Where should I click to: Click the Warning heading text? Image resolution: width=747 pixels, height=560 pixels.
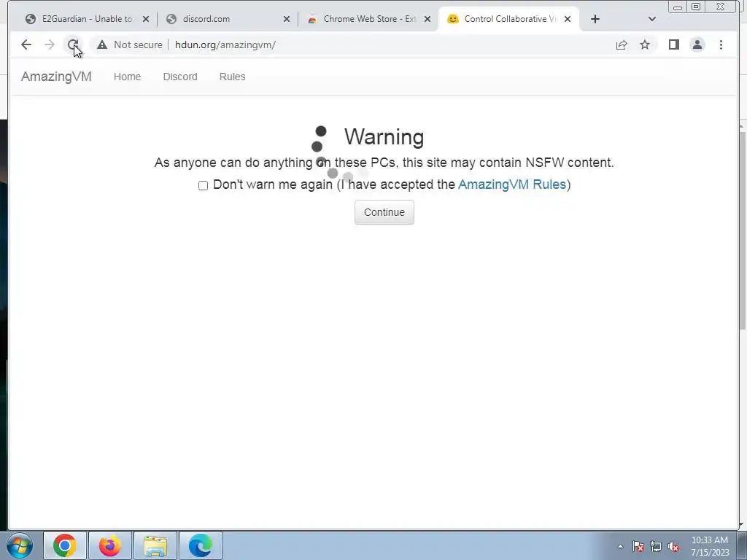384,137
